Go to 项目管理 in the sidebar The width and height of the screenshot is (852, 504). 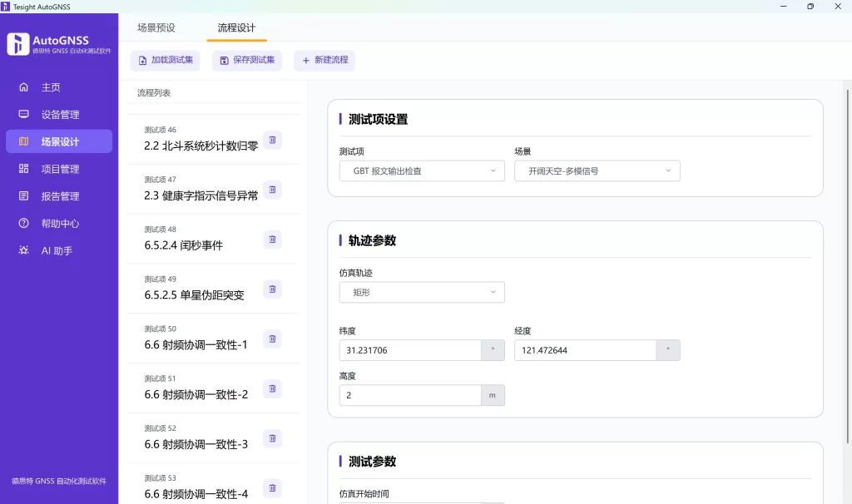[x=59, y=168]
